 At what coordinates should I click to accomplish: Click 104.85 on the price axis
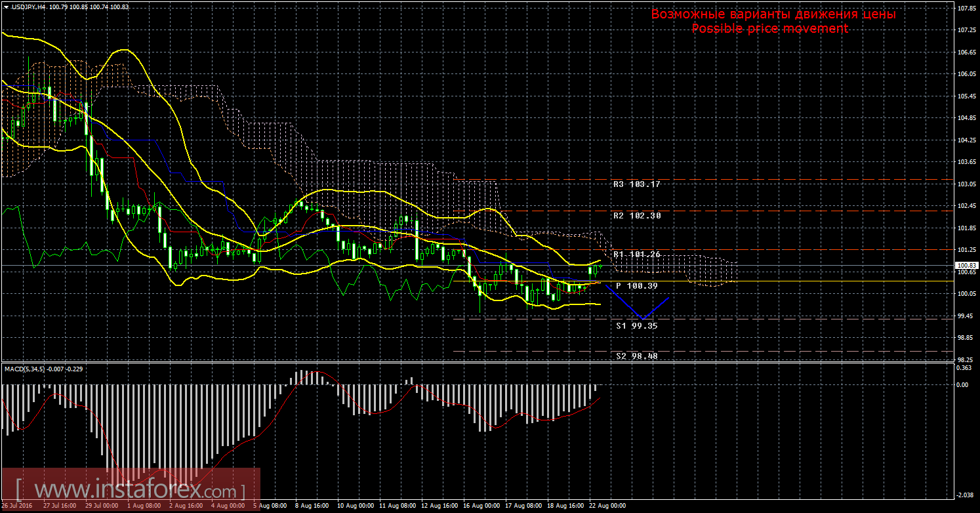coord(966,119)
